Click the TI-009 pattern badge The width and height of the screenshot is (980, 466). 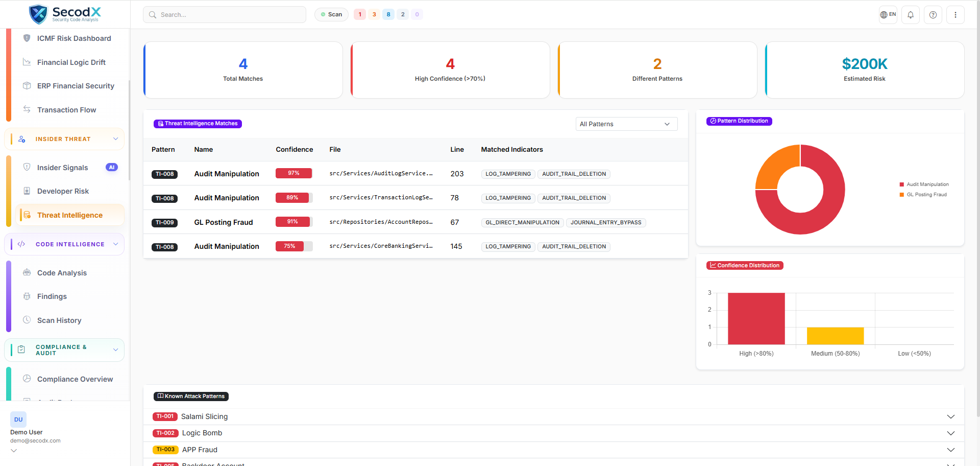point(164,223)
